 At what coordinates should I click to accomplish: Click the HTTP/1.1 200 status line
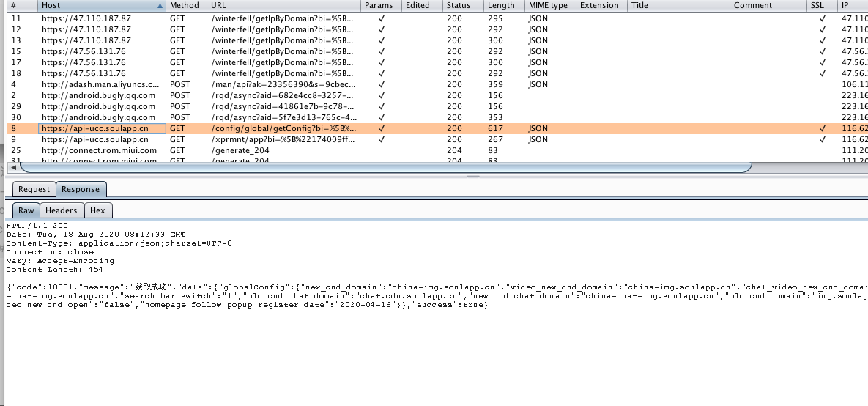click(37, 226)
